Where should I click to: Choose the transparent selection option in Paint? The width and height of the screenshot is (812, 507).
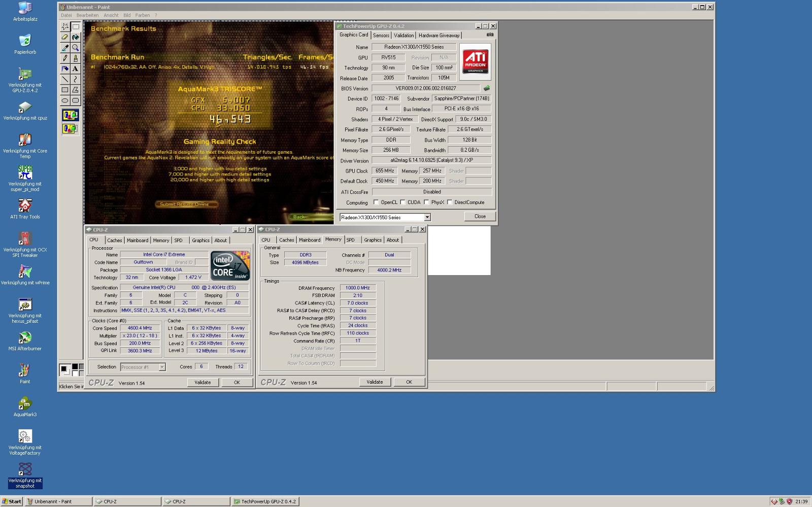(x=70, y=129)
